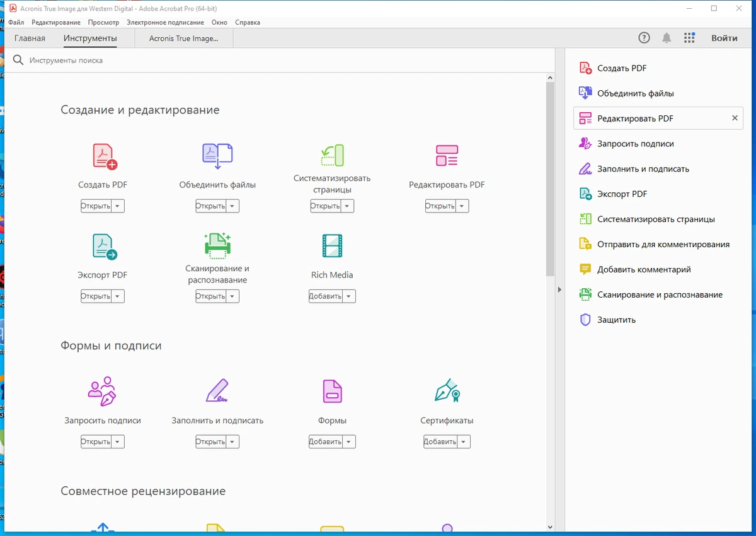Viewport: 756px width, 536px height.
Task: Click the Запросить подписи icon in main grid
Action: (102, 391)
